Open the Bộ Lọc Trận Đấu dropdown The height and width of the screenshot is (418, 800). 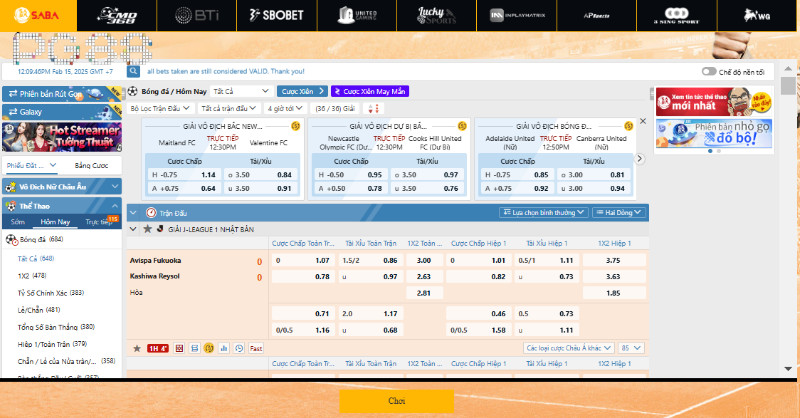pos(161,108)
